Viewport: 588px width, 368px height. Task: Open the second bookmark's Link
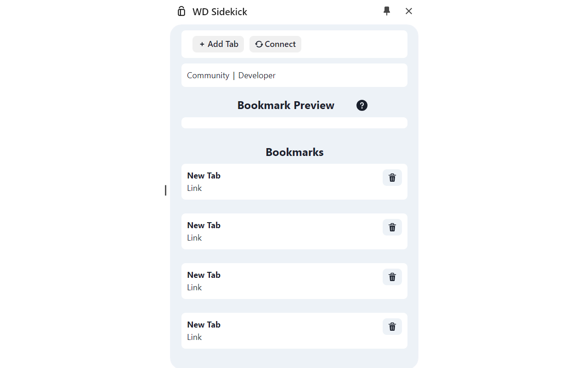(194, 238)
